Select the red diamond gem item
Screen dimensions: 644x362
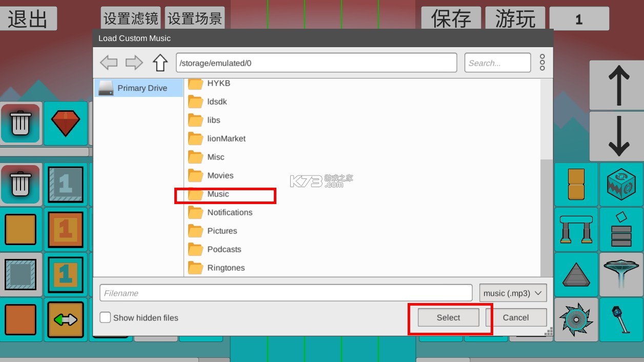(x=66, y=123)
